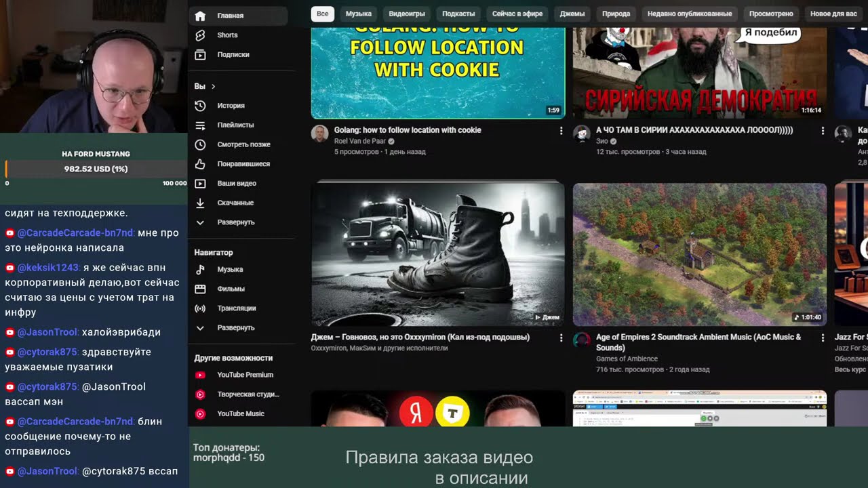868x488 pixels.
Task: Play the Age of Empires village thumbnail
Action: [700, 255]
